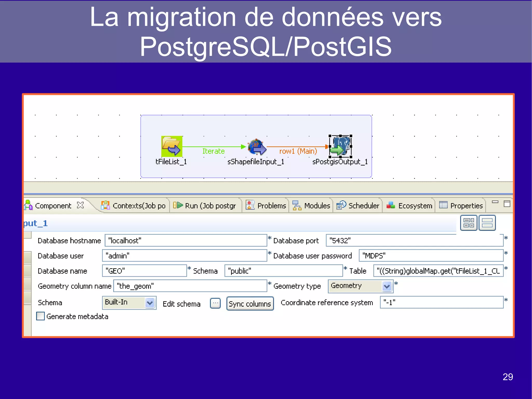This screenshot has width=532, height=399.
Task: Select the green Iterate link label
Action: tap(214, 151)
